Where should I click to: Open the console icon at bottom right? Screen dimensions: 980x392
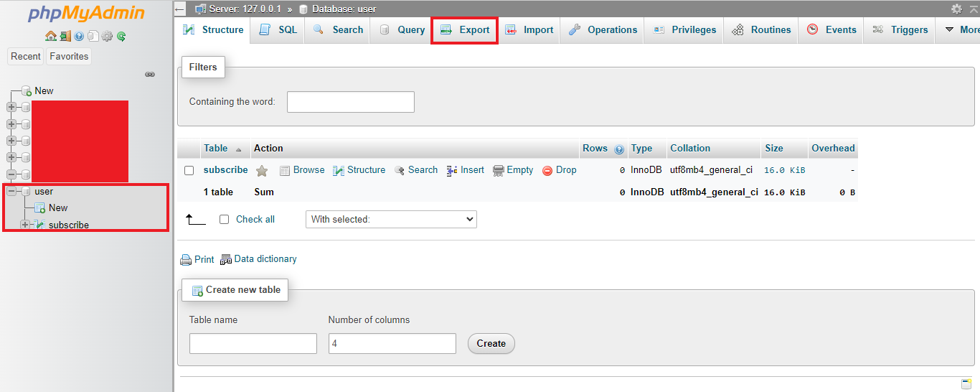tap(966, 383)
